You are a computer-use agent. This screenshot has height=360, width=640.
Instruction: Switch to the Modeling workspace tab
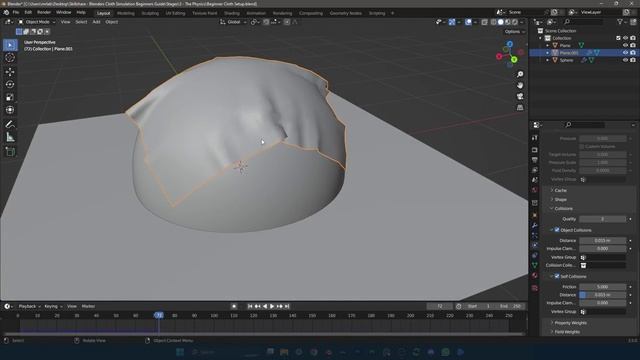(x=126, y=13)
